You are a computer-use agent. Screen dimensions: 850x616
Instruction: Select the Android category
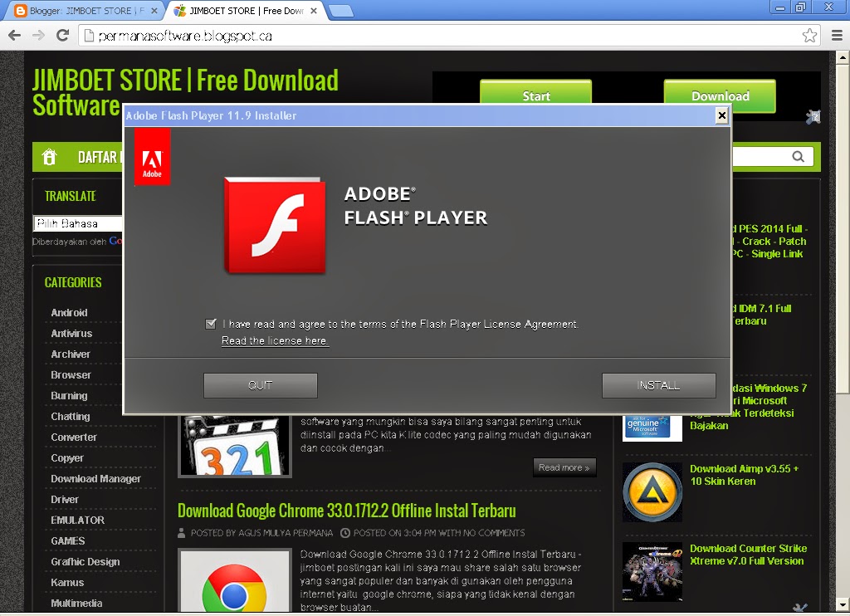69,312
